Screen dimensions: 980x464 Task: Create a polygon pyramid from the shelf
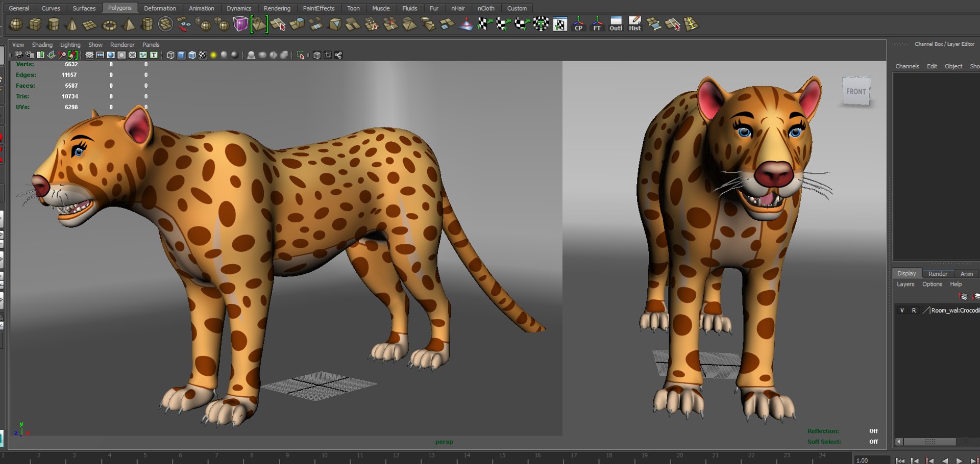click(128, 24)
